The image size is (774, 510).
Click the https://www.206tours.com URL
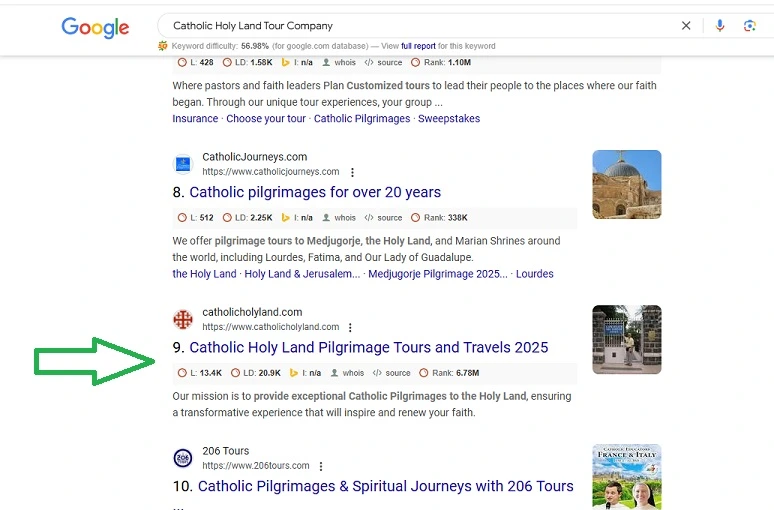click(x=256, y=466)
